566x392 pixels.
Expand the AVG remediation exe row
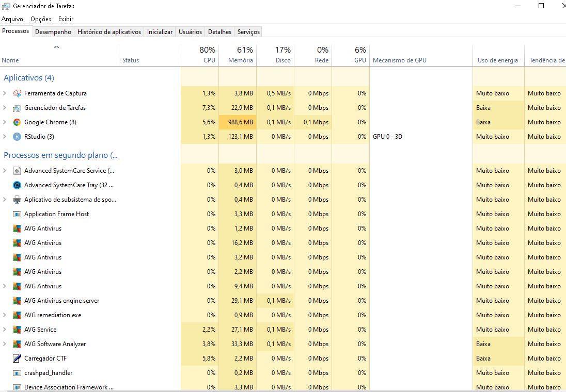coord(4,315)
